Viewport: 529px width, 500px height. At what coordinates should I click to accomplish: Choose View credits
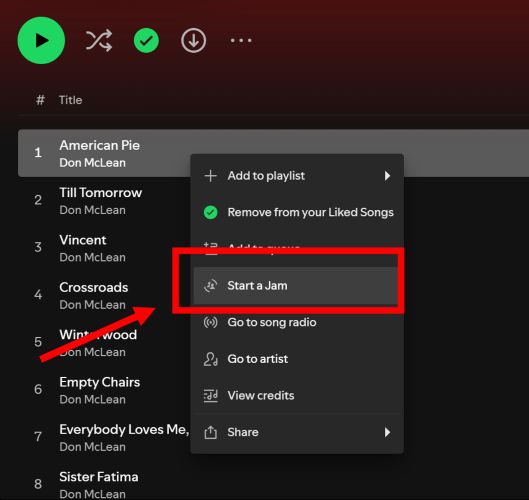pyautogui.click(x=297, y=395)
